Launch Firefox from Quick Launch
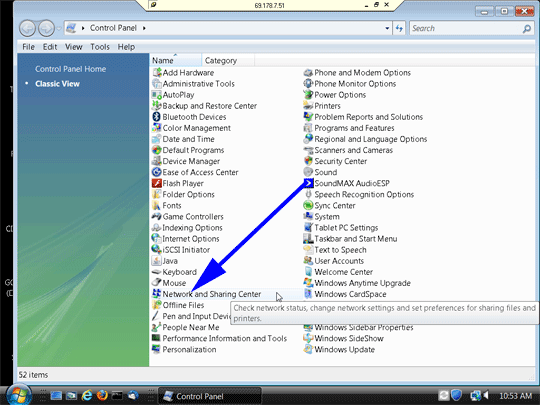Image resolution: width=540 pixels, height=405 pixels. point(102,395)
